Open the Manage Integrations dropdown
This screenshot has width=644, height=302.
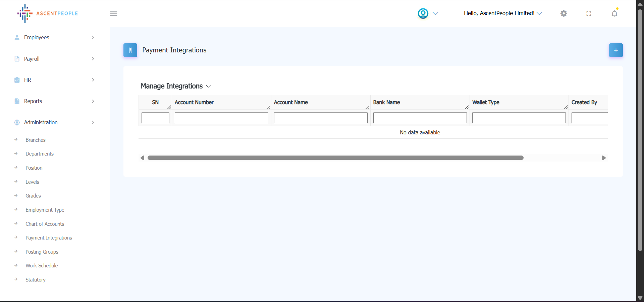[176, 86]
